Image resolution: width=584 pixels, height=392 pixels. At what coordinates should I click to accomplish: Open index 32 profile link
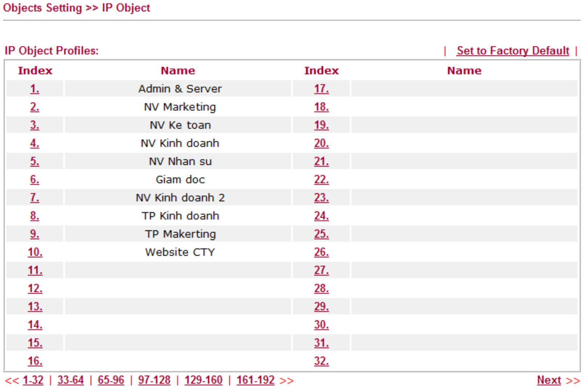(321, 361)
